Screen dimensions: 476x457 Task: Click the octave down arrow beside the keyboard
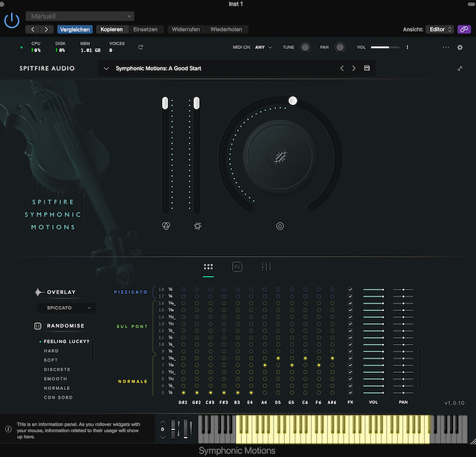tap(163, 437)
